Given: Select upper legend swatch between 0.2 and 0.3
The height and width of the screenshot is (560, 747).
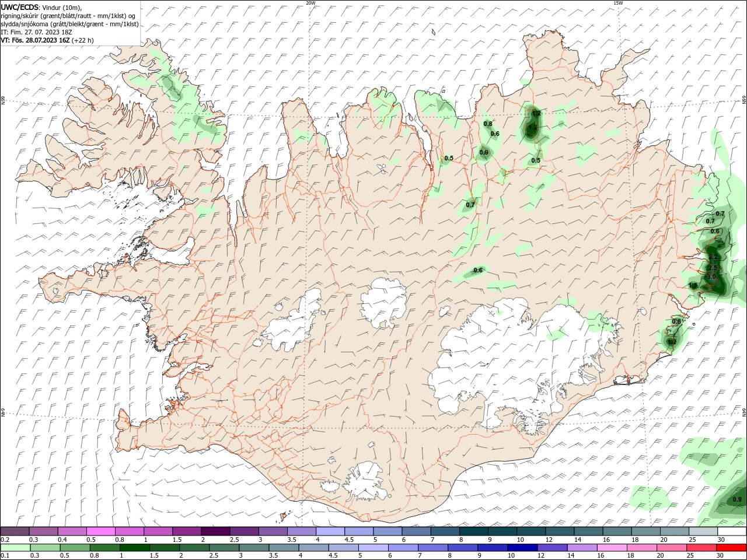Looking at the screenshot, I should click(x=15, y=531).
